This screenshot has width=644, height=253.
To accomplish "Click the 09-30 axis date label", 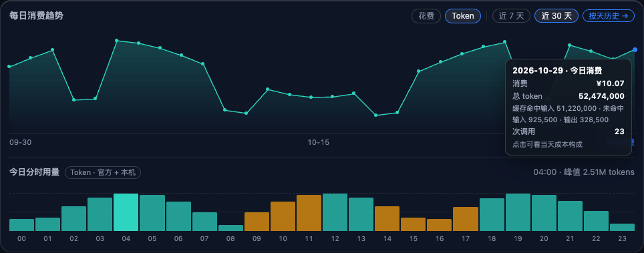I will pos(21,142).
